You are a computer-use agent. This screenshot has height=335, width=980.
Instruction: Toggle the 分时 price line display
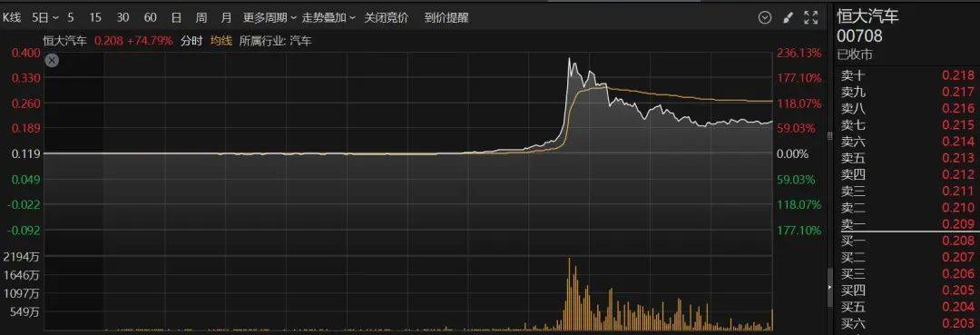point(191,41)
